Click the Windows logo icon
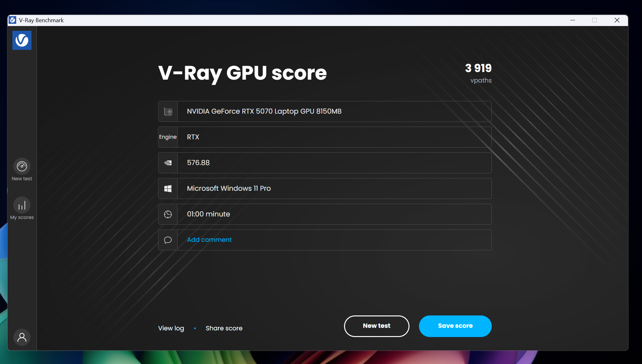The image size is (642, 364). coord(168,189)
